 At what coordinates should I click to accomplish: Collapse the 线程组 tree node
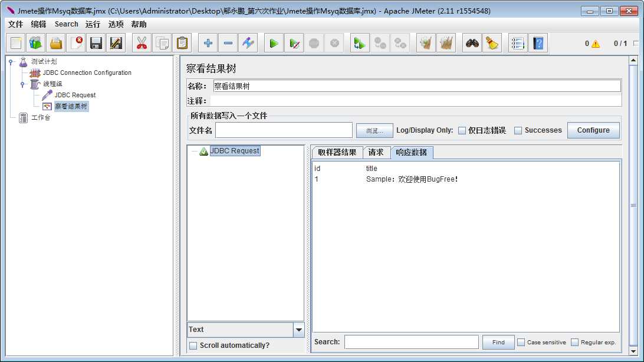tap(22, 84)
